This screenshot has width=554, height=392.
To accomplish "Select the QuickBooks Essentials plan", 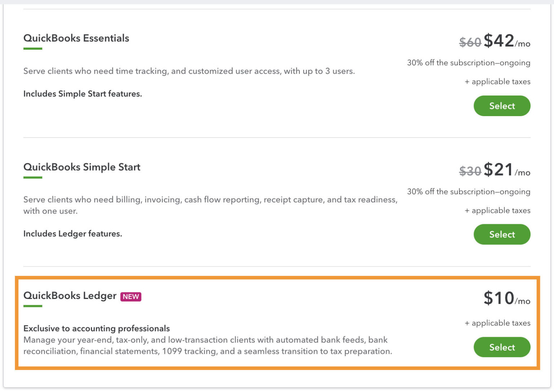I will [502, 106].
